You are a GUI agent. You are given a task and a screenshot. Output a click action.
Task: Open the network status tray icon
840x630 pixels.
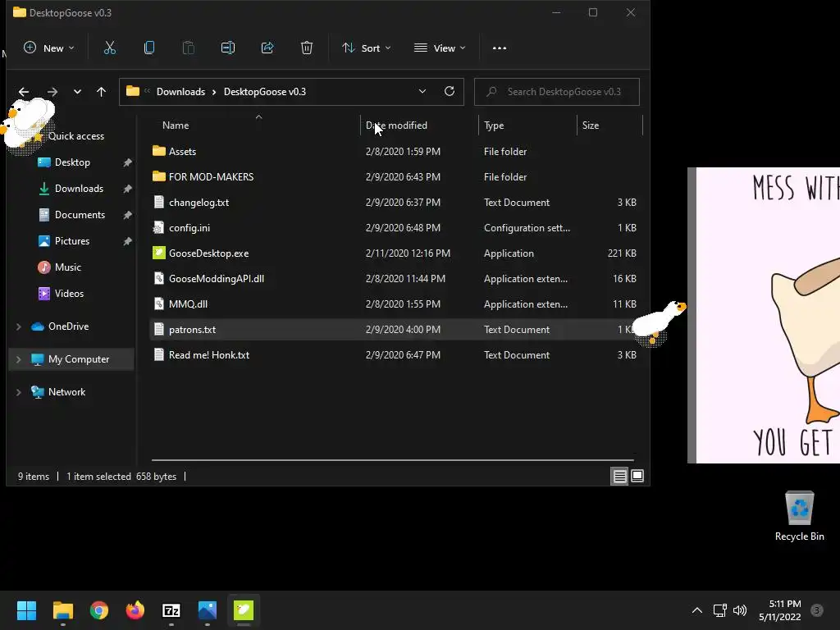(719, 610)
